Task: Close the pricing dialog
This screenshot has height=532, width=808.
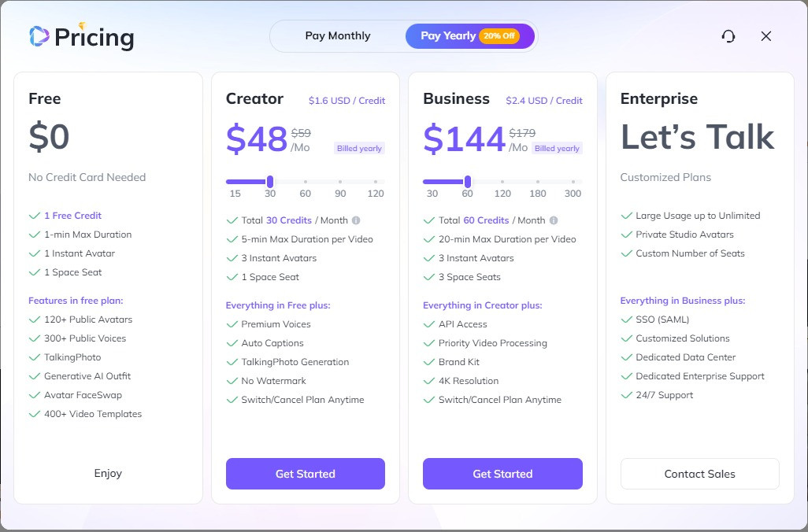Action: click(x=765, y=36)
